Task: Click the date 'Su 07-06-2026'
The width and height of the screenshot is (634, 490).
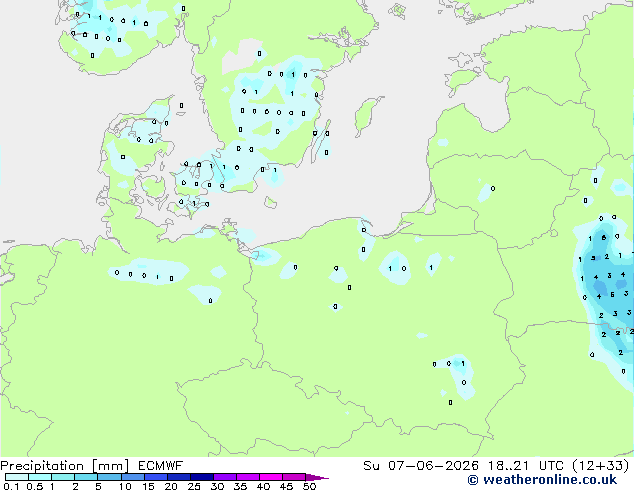Action: pos(421,466)
